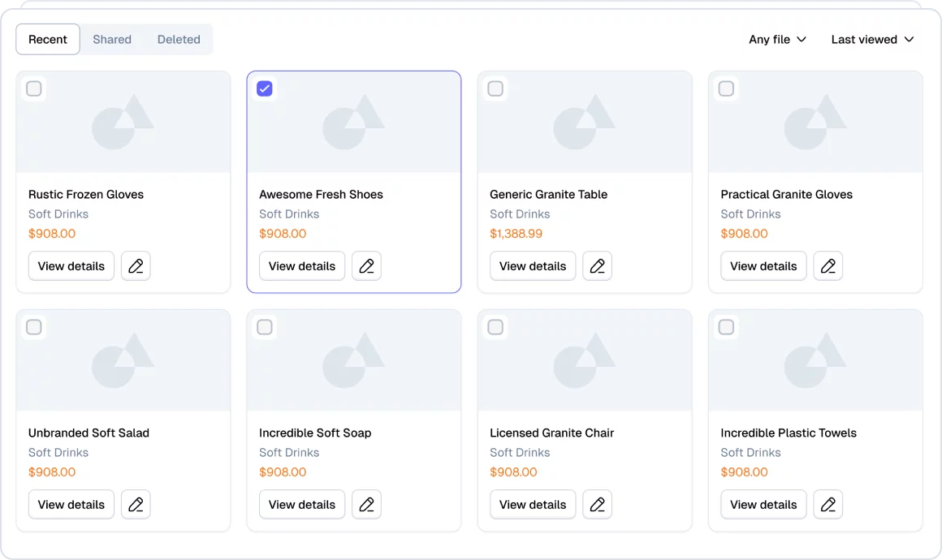Click the edit pencil for Rustic Frozen Gloves
This screenshot has height=560, width=942.
[136, 266]
